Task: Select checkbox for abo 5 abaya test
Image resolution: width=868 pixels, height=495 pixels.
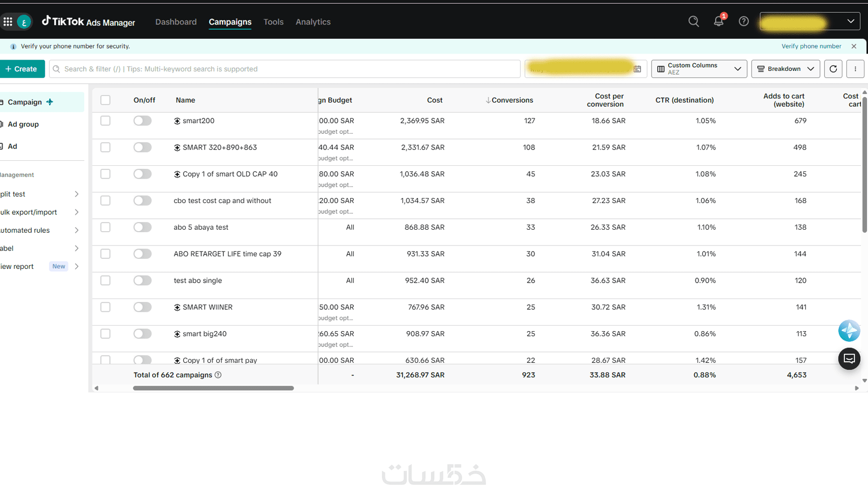Action: 105,227
